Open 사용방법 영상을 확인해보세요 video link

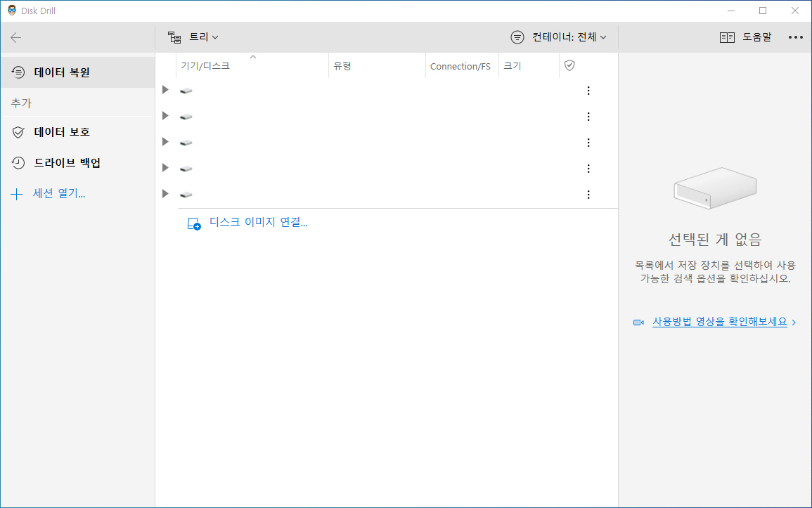[719, 322]
